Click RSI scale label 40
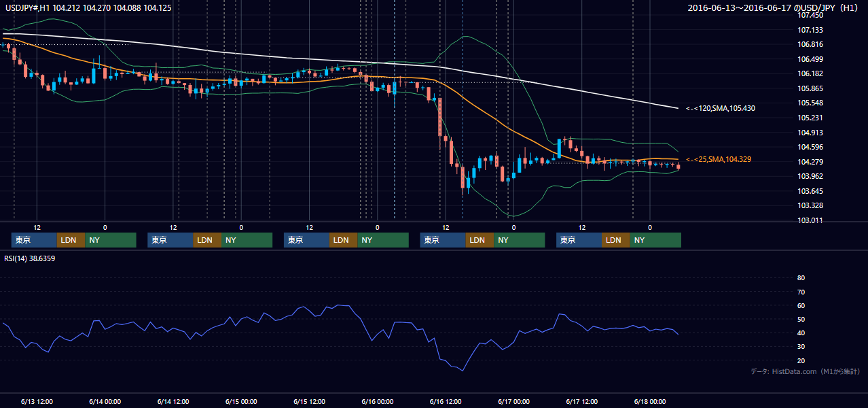Image resolution: width=868 pixels, height=408 pixels. (x=801, y=333)
